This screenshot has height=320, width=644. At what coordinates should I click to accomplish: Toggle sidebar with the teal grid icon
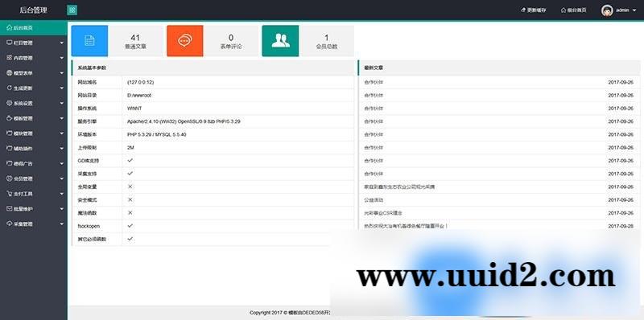click(x=72, y=10)
